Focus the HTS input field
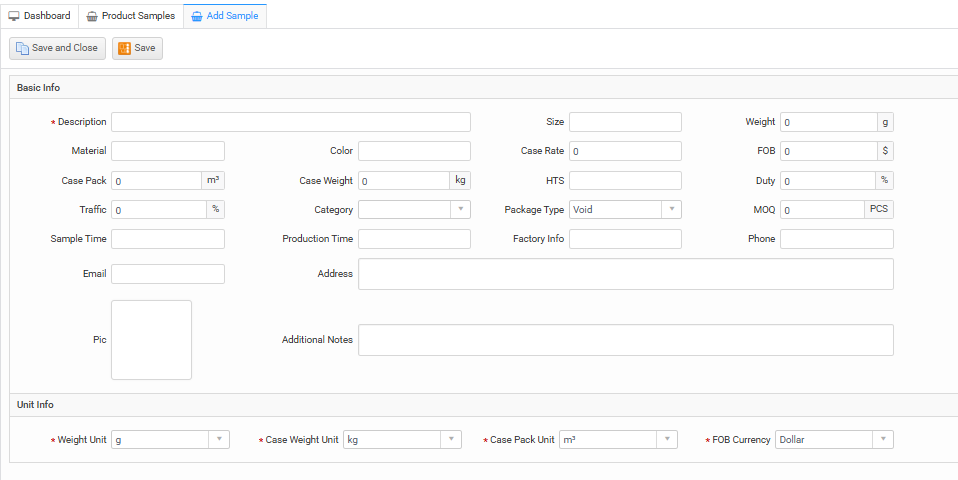Screen dimensions: 958x480 click(x=625, y=181)
